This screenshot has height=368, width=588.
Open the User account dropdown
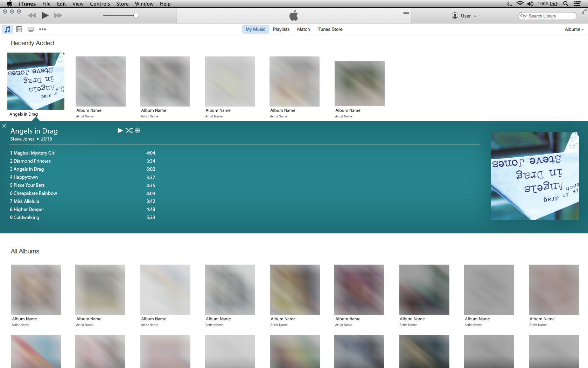click(464, 16)
